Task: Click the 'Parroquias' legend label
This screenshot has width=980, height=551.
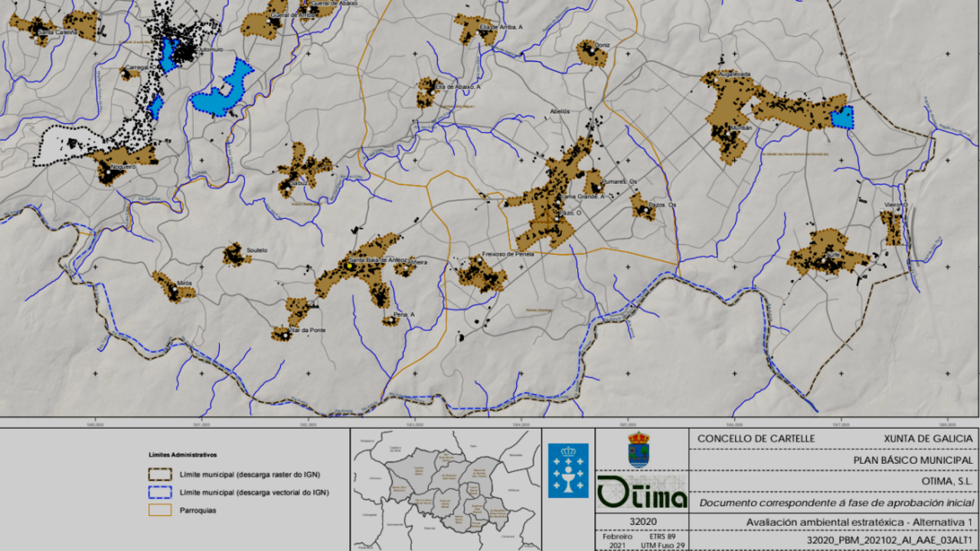Action: click(x=199, y=510)
